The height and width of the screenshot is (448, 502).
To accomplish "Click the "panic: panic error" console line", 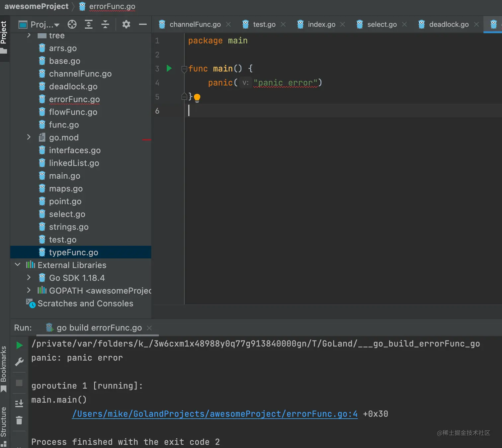I will click(77, 358).
